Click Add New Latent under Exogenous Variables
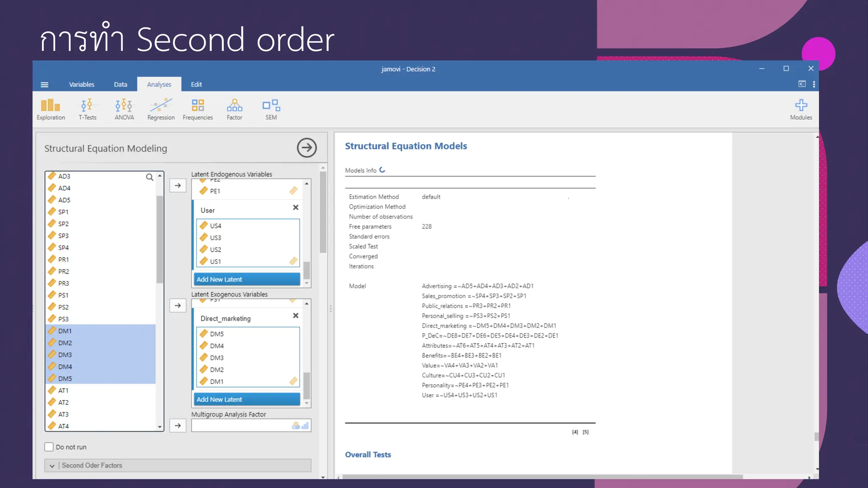 coord(247,399)
